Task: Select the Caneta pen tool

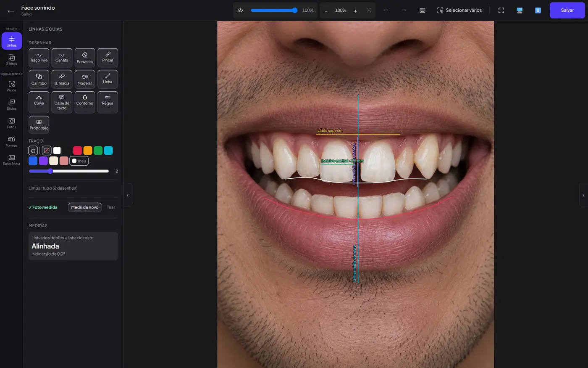Action: pos(62,58)
